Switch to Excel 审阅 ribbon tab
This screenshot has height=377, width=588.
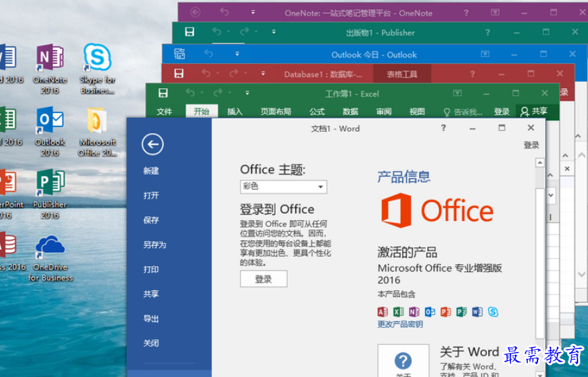pyautogui.click(x=383, y=112)
